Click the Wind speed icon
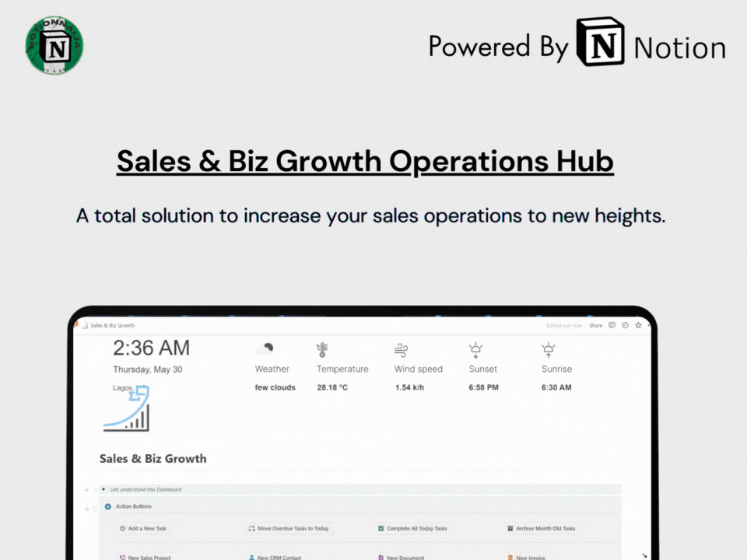Viewport: 747px width, 560px height. [x=402, y=351]
